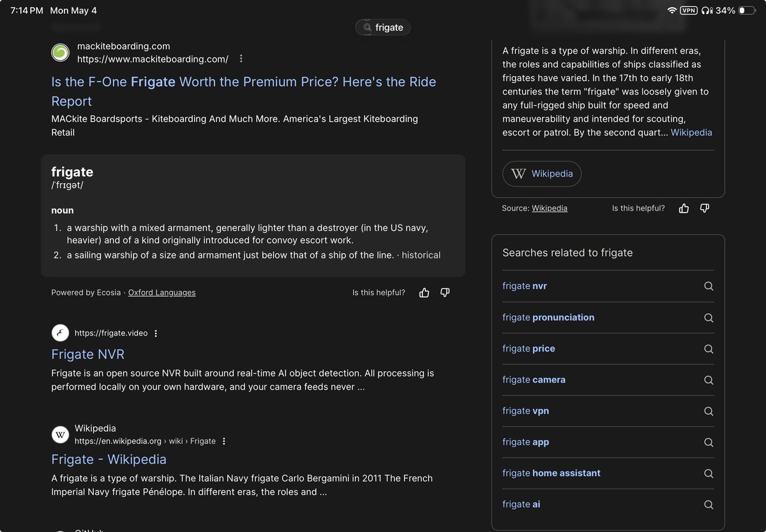
Task: Select the word frigate definition heading
Action: pyautogui.click(x=72, y=172)
